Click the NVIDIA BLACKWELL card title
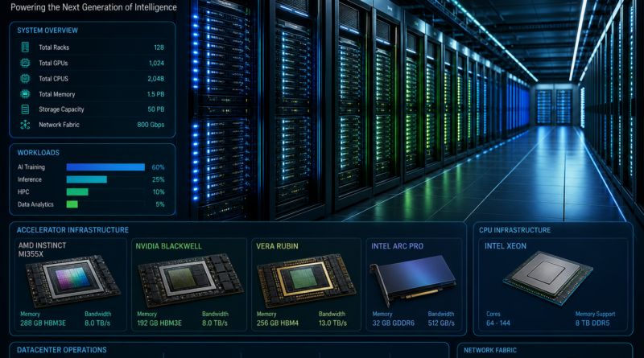Viewport: 644px width, 358px height. pyautogui.click(x=168, y=246)
